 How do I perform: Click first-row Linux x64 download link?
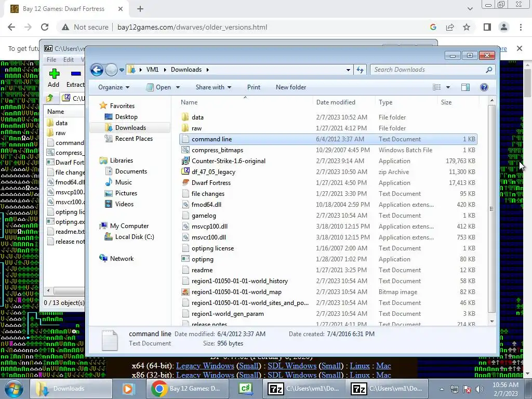pyautogui.click(x=360, y=366)
